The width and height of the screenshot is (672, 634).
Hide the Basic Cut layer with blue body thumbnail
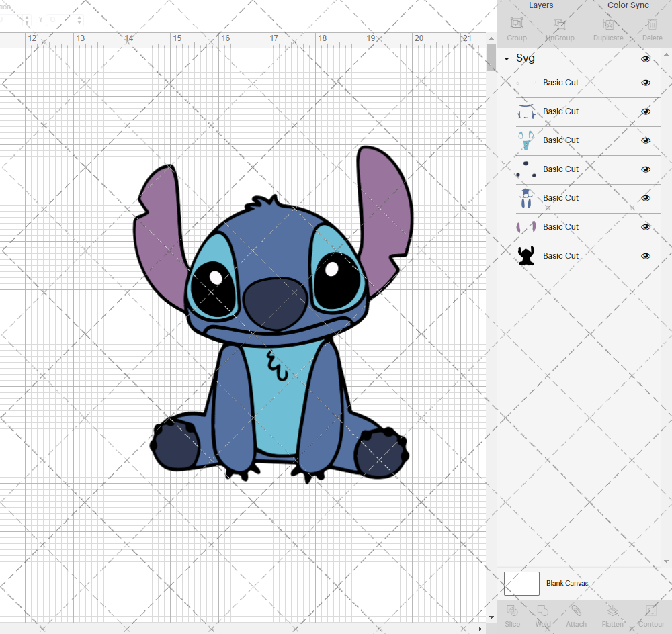point(645,198)
